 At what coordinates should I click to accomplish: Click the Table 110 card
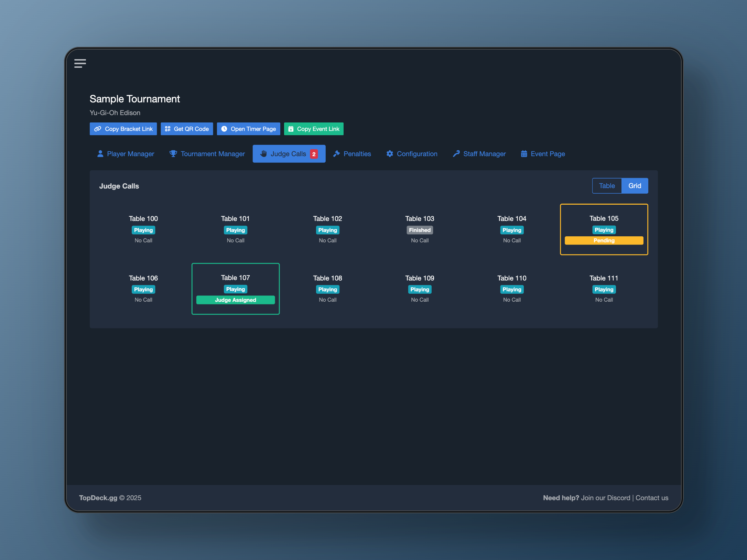pyautogui.click(x=512, y=288)
